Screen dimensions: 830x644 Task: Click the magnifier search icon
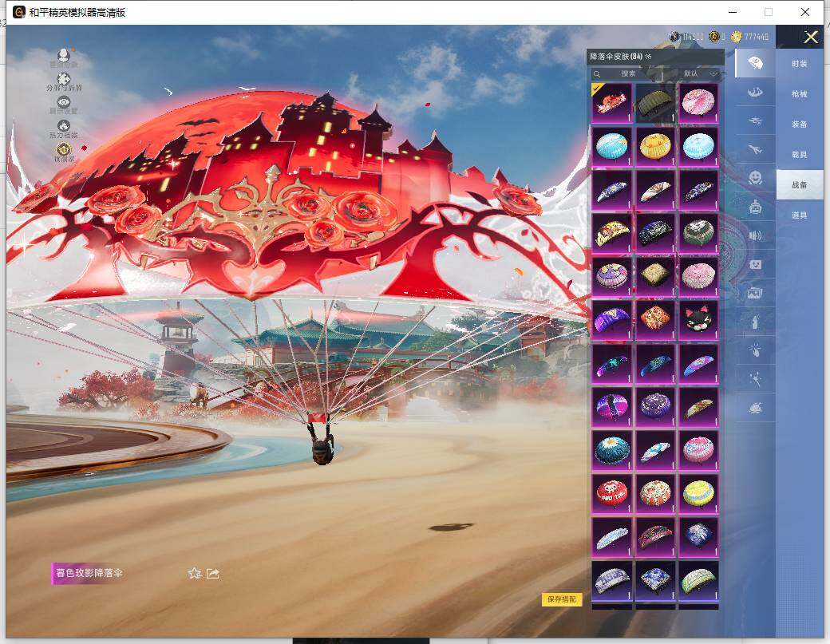597,73
